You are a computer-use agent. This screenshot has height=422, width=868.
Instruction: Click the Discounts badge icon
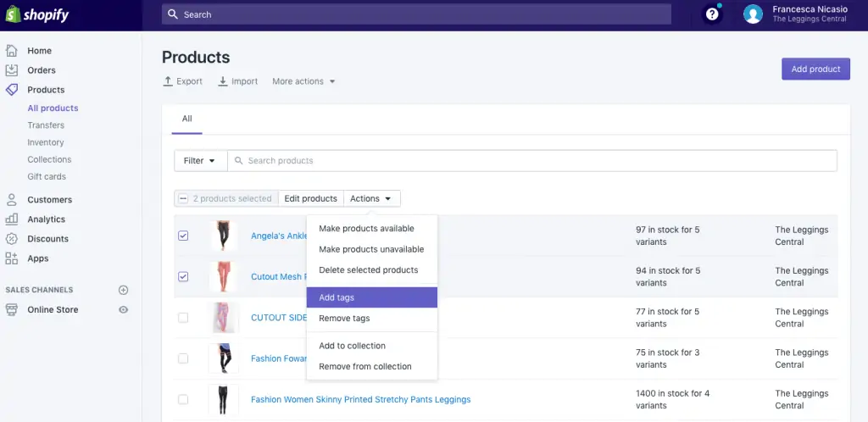coord(12,239)
